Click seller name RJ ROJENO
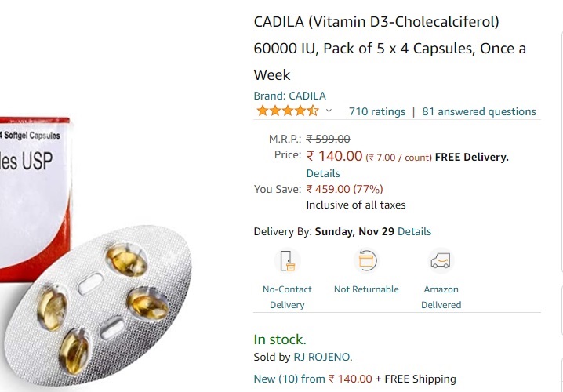563x392 pixels. 322,357
